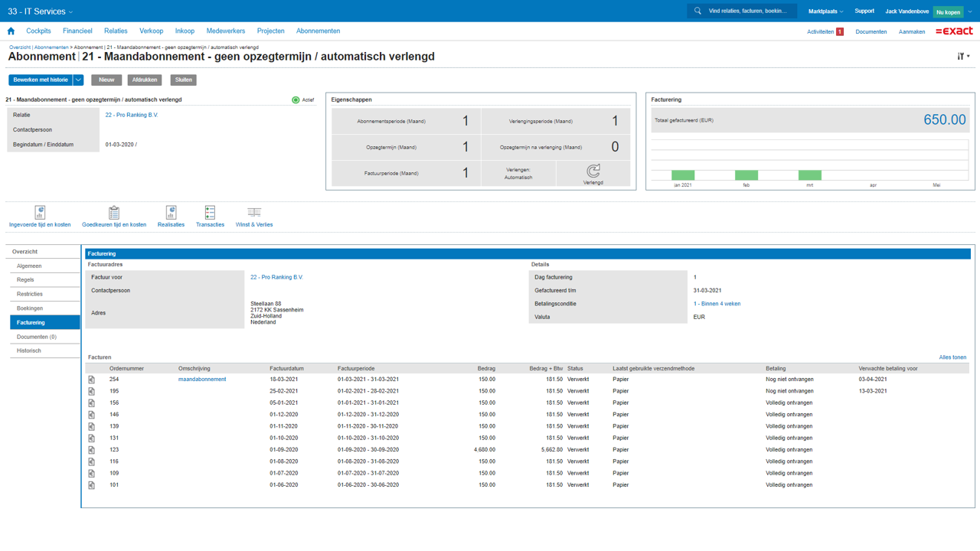Open Winst & Verlies report icon
The image size is (980, 551).
click(254, 213)
